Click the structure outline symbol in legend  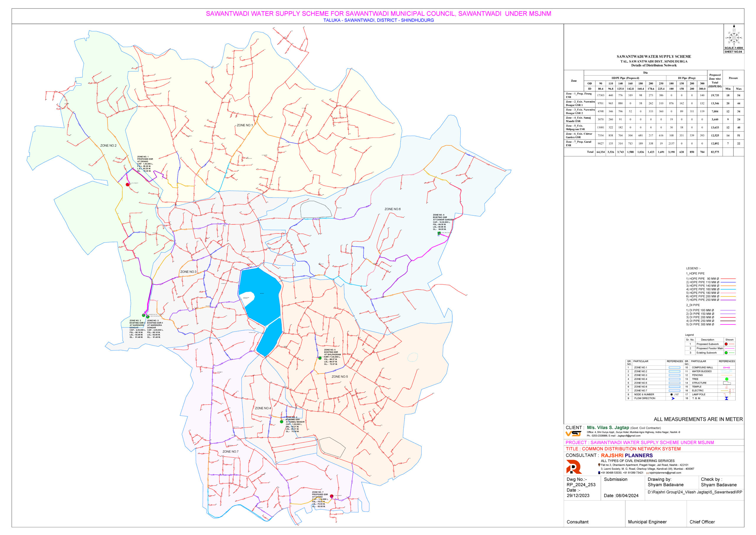pyautogui.click(x=727, y=383)
